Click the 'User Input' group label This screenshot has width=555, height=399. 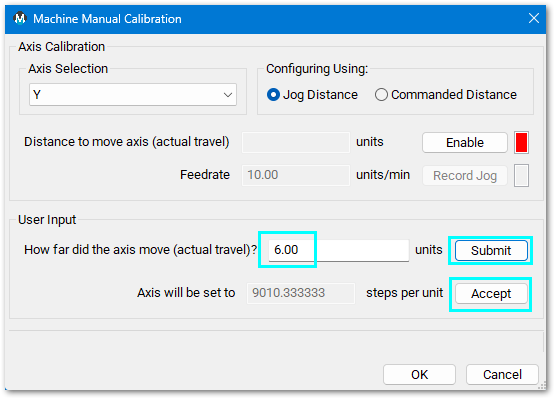[47, 220]
